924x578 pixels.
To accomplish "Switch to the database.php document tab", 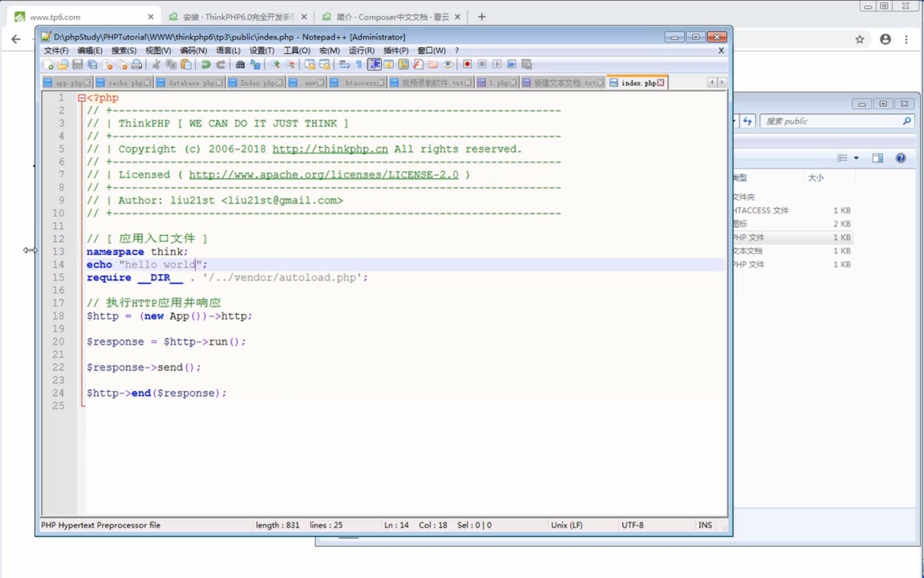I will tap(189, 83).
